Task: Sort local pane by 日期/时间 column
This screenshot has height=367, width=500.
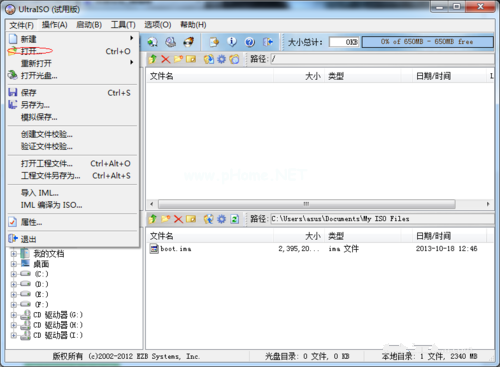Action: (x=449, y=236)
